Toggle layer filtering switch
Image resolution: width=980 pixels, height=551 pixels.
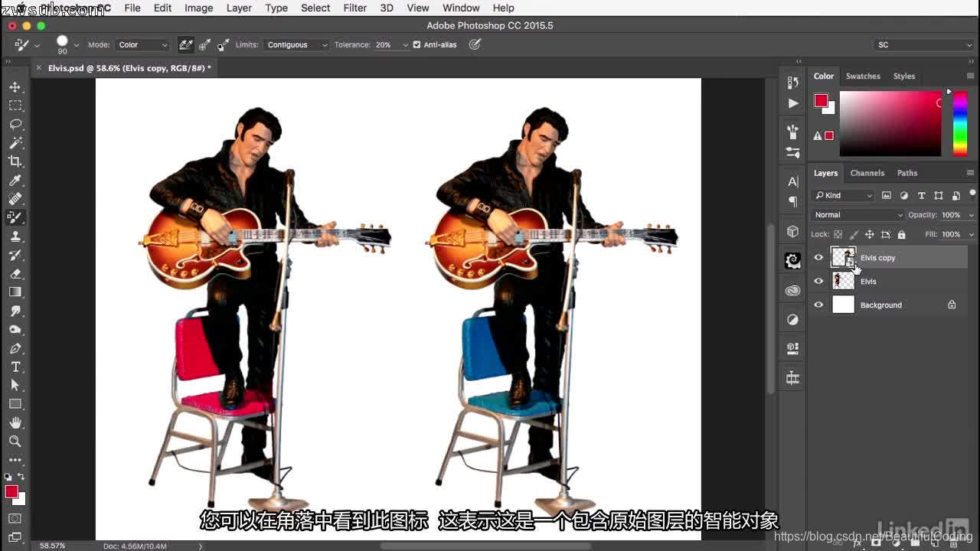[972, 193]
